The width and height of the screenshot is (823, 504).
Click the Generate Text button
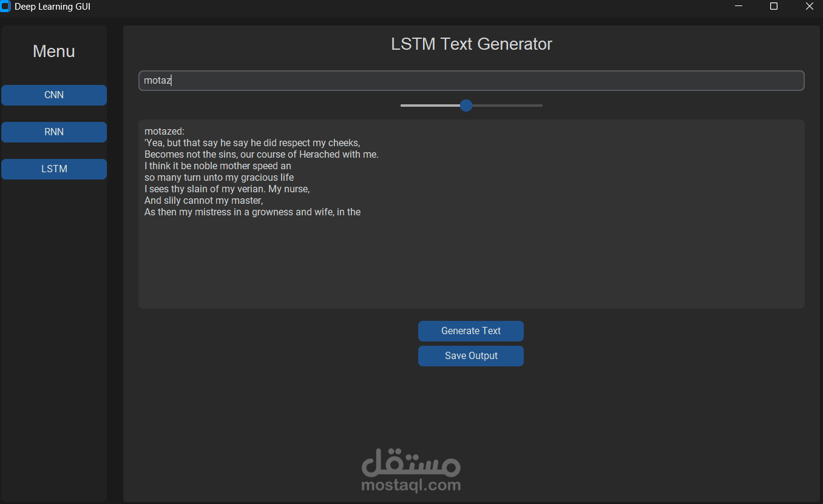click(x=471, y=331)
